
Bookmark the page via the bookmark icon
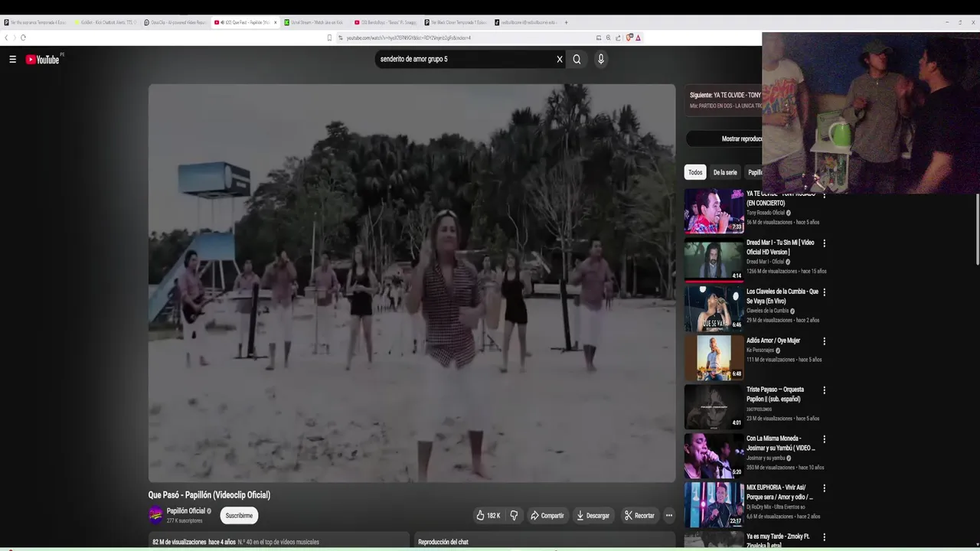(x=330, y=37)
